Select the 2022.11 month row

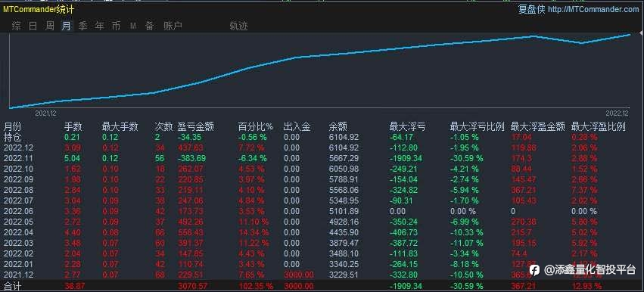(x=322, y=158)
